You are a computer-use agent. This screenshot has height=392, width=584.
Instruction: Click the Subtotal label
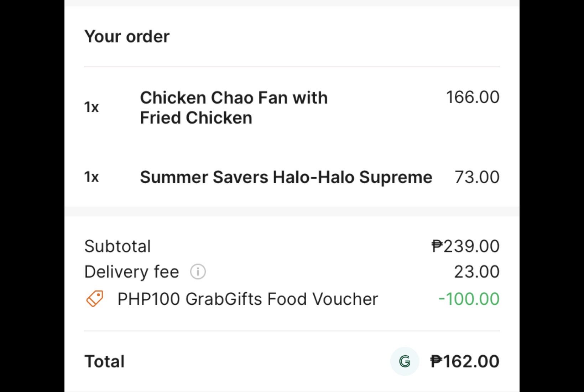[x=118, y=246]
